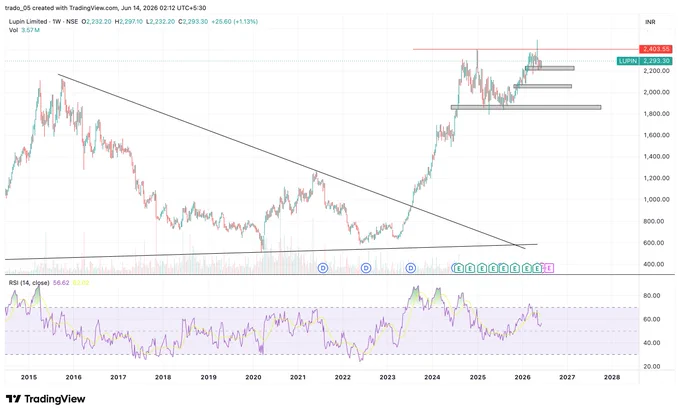This screenshot has height=414, width=680.
Task: Click the dividend D marker near 2023
Action: click(411, 268)
